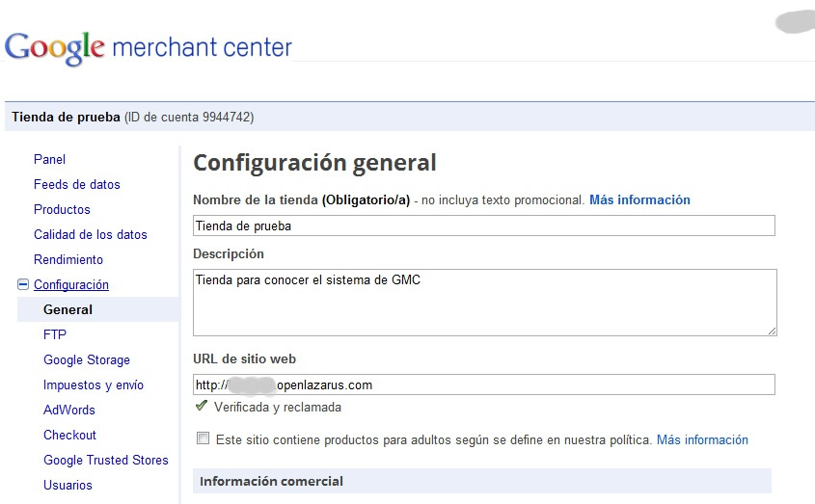Open Calidad de los datos
The width and height of the screenshot is (815, 504).
tap(91, 234)
